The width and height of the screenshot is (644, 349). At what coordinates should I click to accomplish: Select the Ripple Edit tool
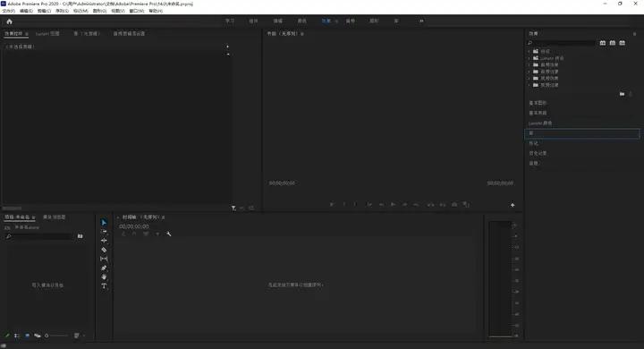(x=104, y=241)
